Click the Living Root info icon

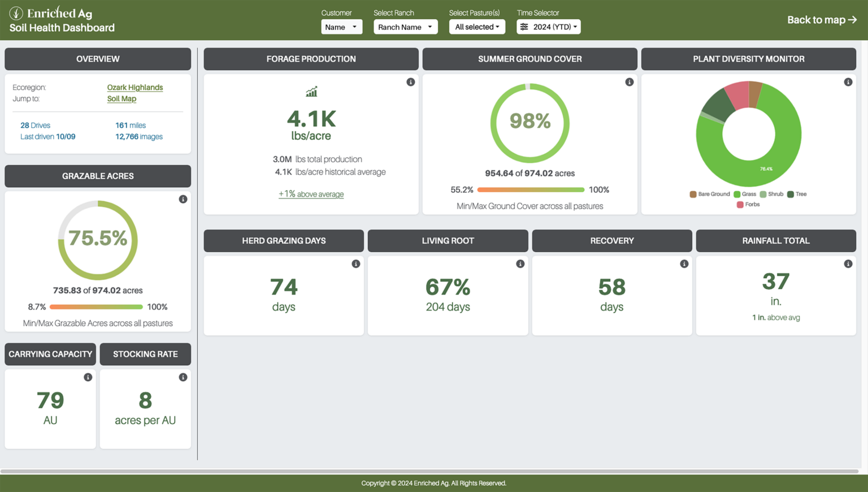[520, 264]
